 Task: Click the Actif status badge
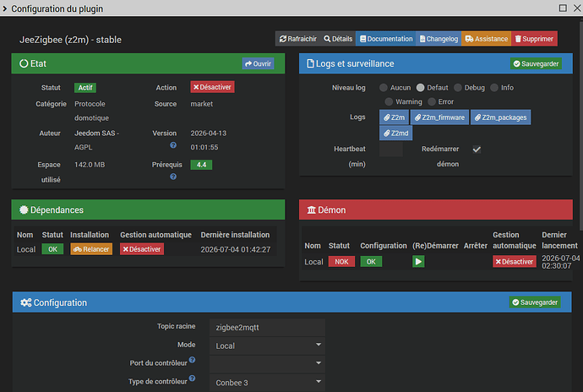[85, 88]
